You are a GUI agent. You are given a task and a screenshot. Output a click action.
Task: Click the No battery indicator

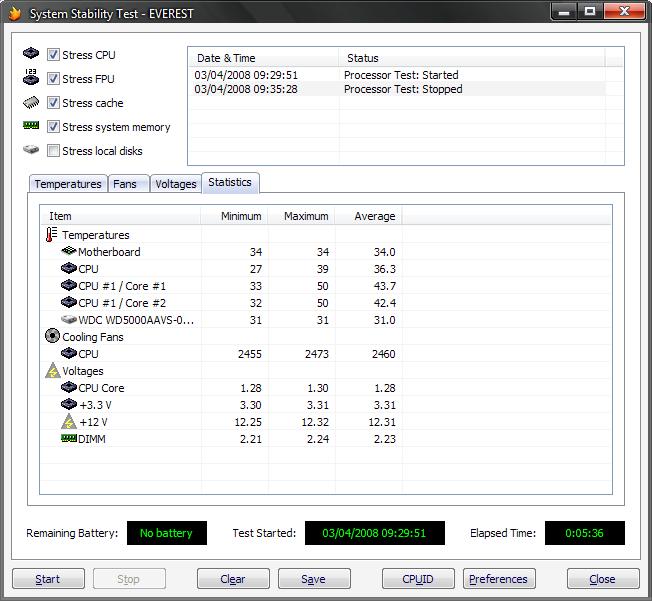click(167, 533)
